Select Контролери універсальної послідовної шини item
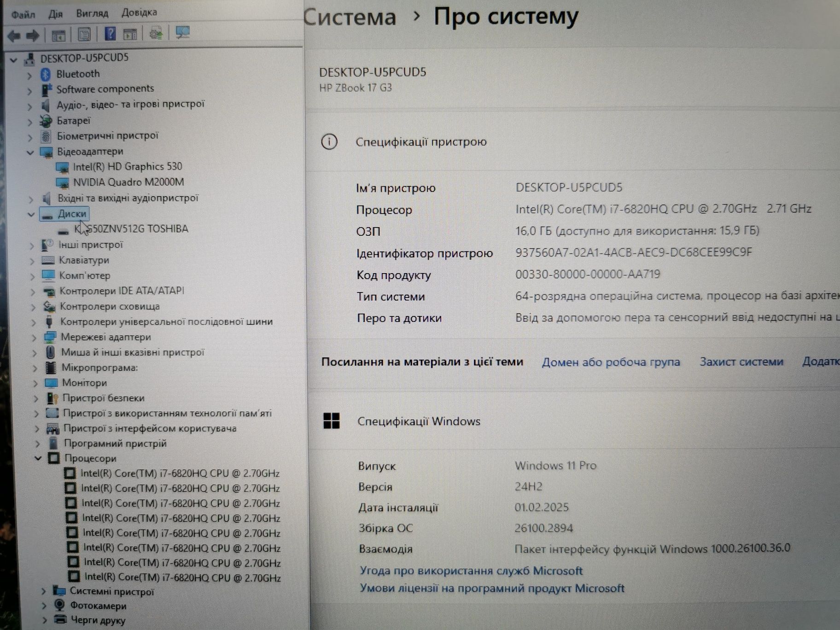 [x=166, y=321]
